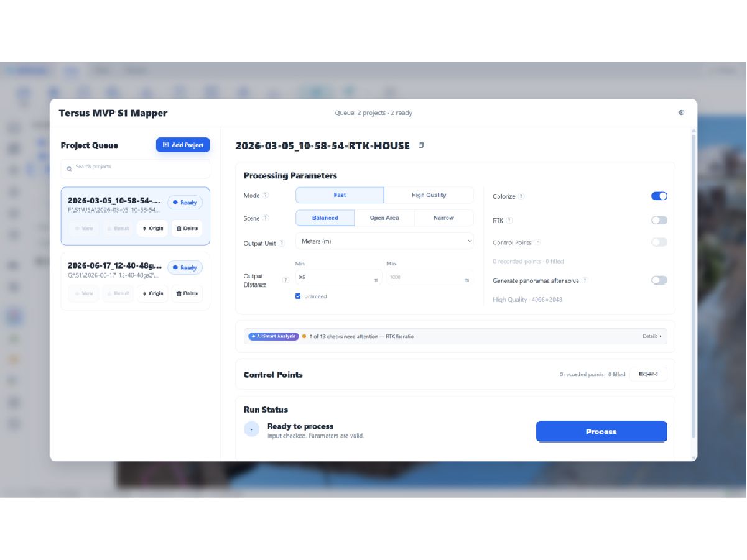The width and height of the screenshot is (747, 560).
Task: Click the help icon beside RTK
Action: coord(509,221)
